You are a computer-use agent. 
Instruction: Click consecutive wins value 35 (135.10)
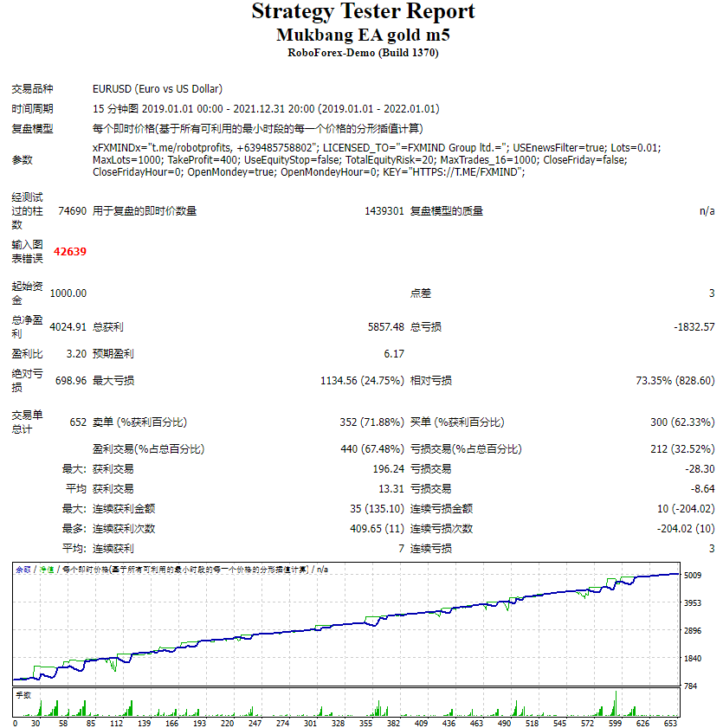pyautogui.click(x=377, y=509)
